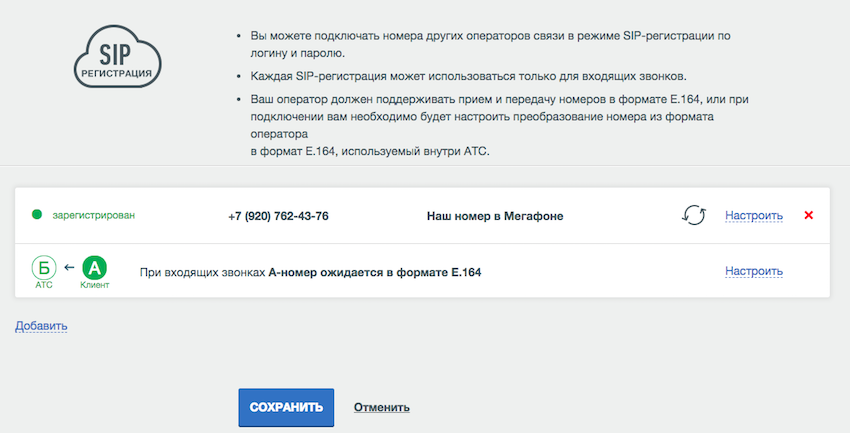Save changes with the СОХРАНИТЬ button
This screenshot has height=433, width=850.
coord(286,408)
